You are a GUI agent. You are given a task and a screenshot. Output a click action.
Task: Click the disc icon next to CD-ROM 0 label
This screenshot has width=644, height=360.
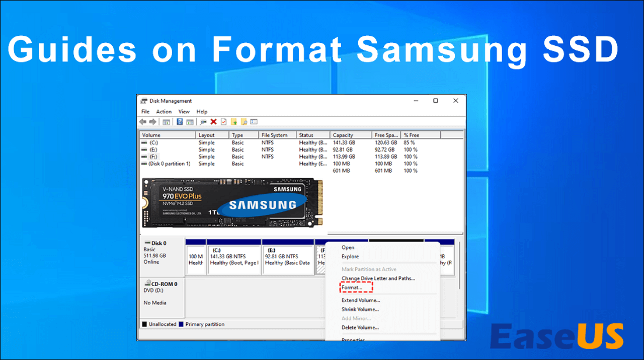(147, 284)
